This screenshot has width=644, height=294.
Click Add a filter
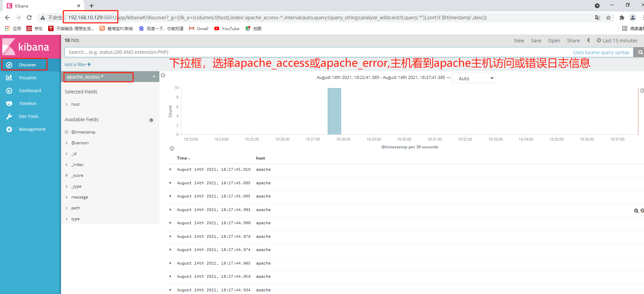click(x=78, y=64)
